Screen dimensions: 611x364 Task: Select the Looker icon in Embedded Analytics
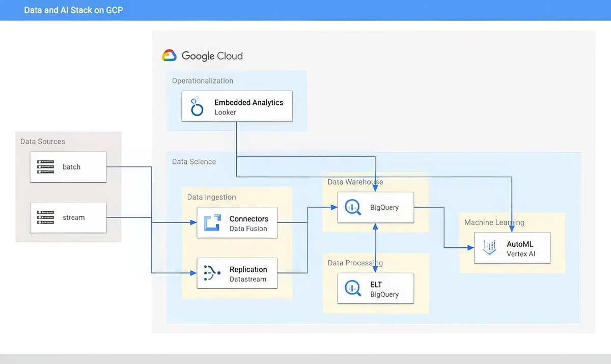pos(196,106)
